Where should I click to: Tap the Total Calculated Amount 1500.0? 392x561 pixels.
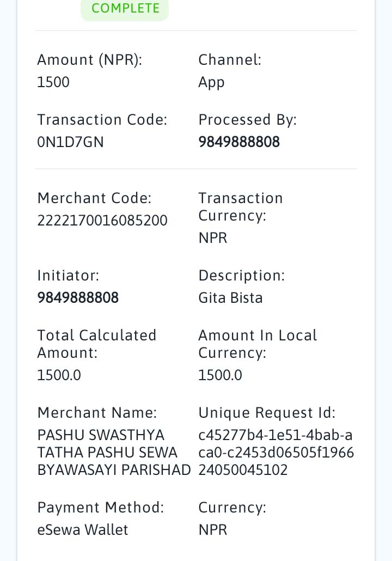59,375
